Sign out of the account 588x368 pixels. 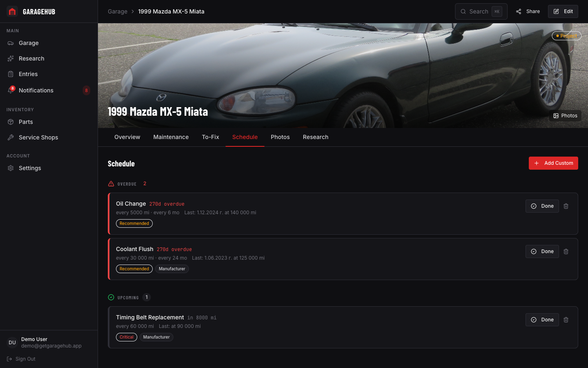point(21,359)
